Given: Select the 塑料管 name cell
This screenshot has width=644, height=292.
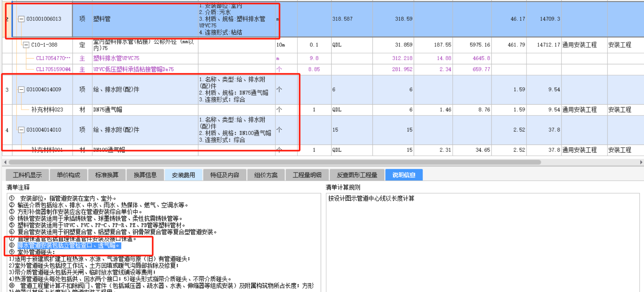Looking at the screenshot, I should [145, 19].
